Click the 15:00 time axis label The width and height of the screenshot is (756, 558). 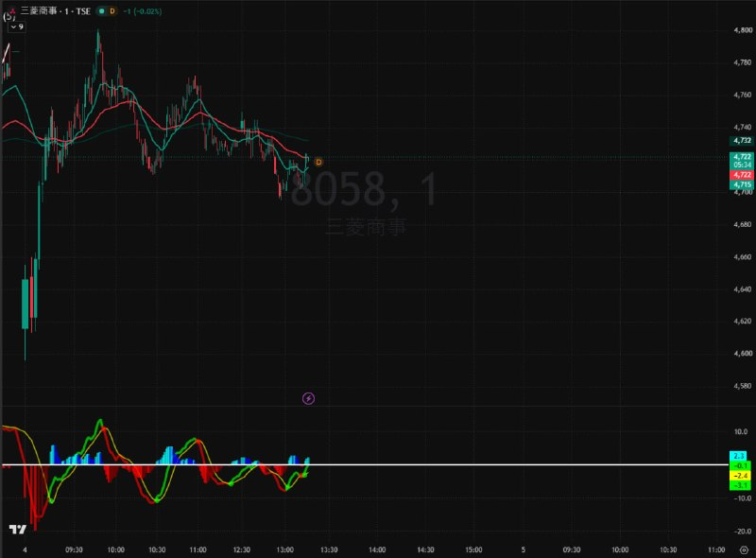(x=473, y=549)
